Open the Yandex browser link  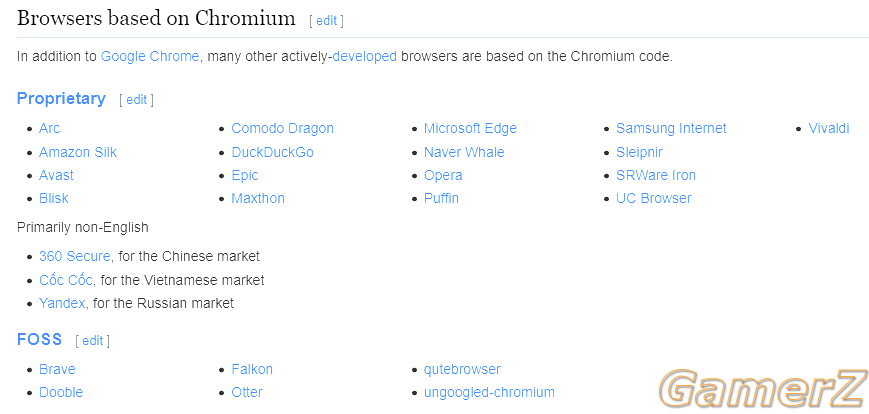62,304
